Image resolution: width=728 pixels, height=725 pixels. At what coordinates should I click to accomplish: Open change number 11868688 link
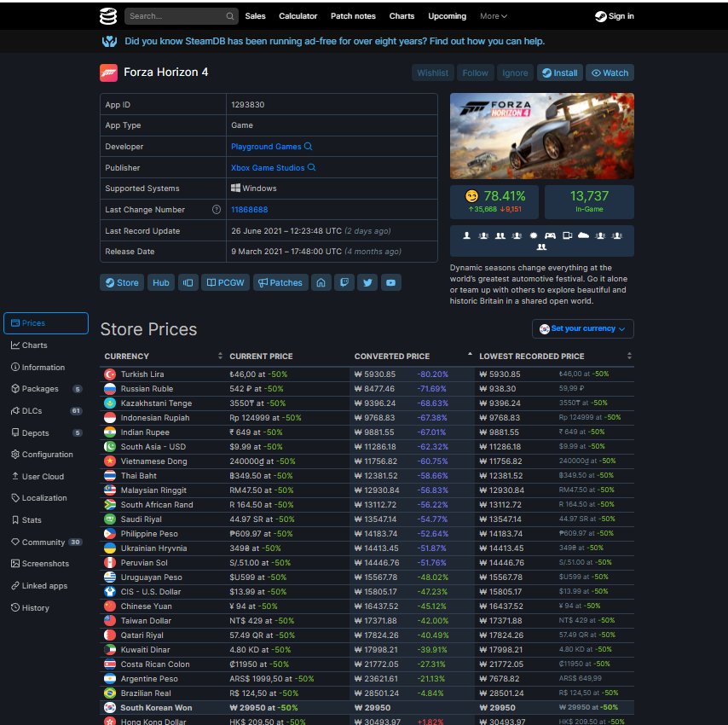click(x=249, y=210)
